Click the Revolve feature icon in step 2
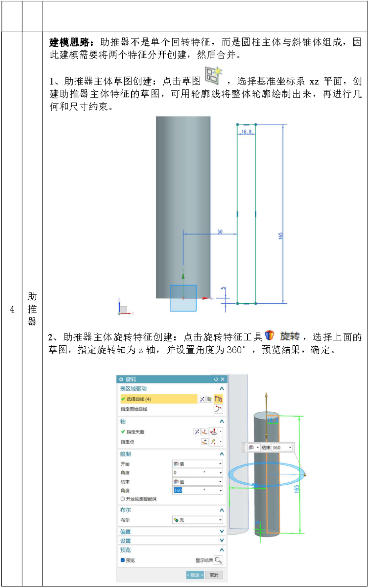This screenshot has height=588, width=368. (x=269, y=335)
